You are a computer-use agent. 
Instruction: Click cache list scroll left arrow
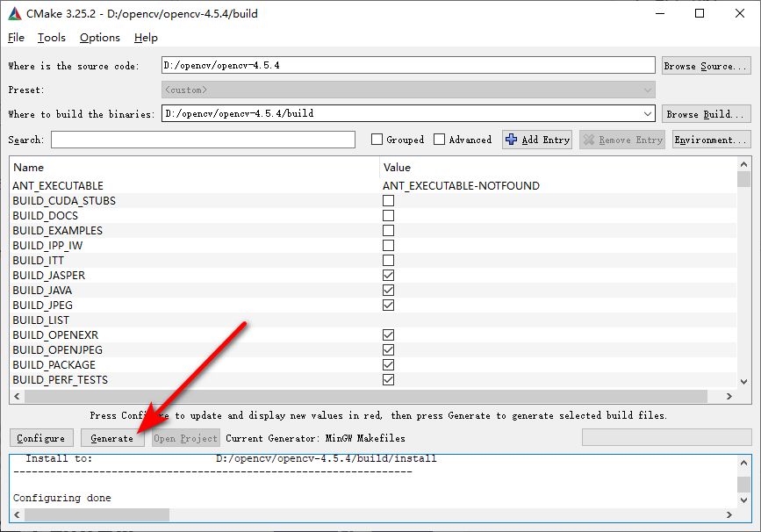point(17,396)
